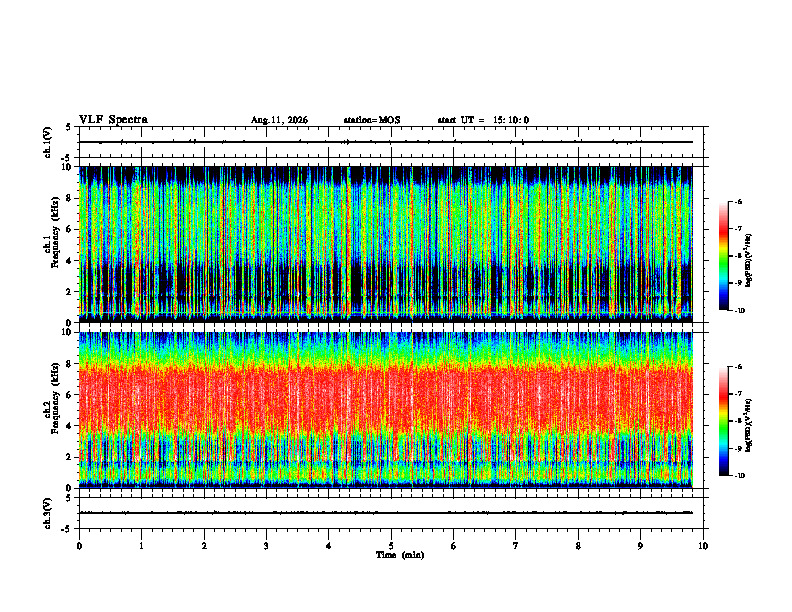This screenshot has width=792, height=612.
Task: Click the ch.1 "Frequency (kHz)" axis label
Action: [x=56, y=232]
